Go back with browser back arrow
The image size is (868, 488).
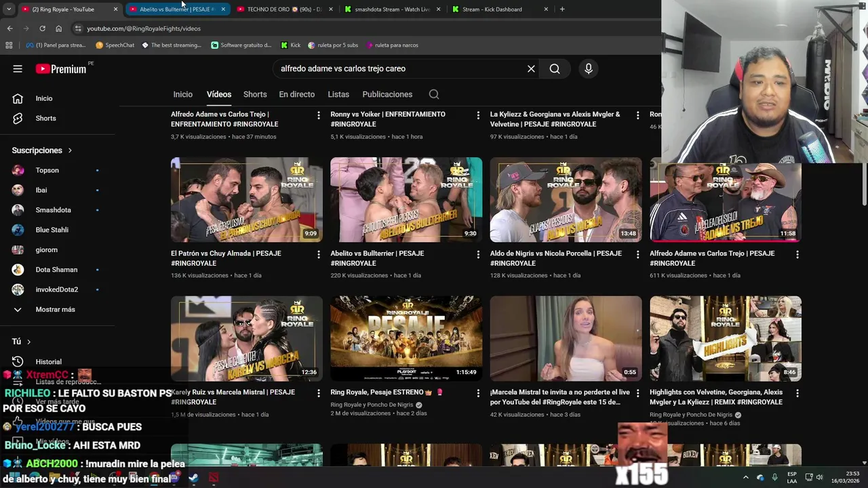(9, 28)
